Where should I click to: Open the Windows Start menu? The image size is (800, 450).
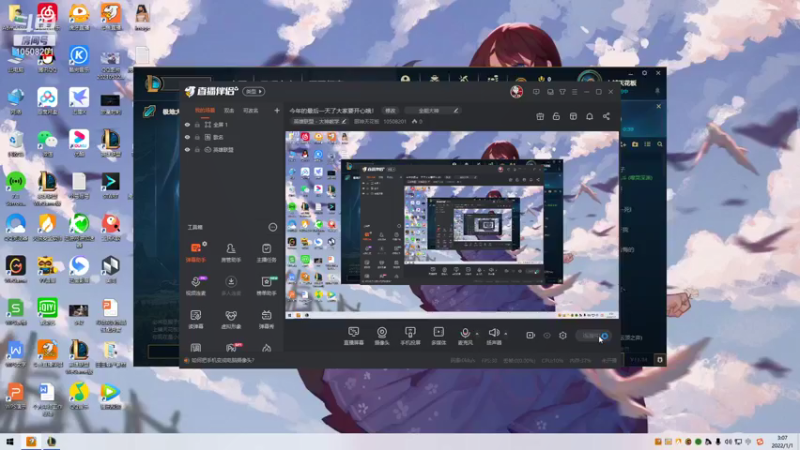pos(10,441)
